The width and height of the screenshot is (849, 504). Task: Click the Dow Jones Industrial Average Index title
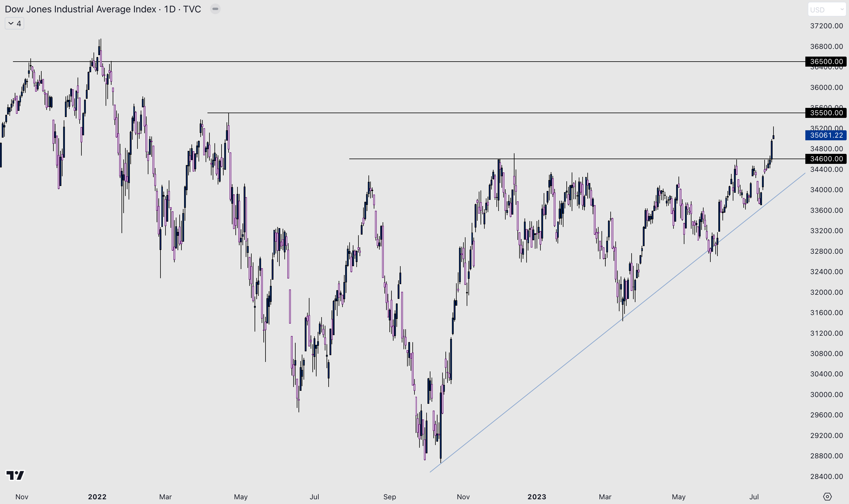point(80,9)
